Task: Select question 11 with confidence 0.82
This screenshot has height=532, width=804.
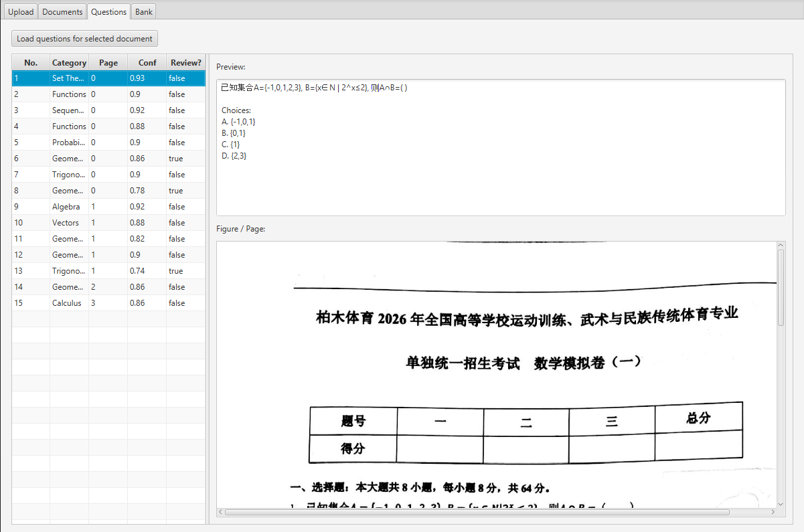Action: point(108,239)
